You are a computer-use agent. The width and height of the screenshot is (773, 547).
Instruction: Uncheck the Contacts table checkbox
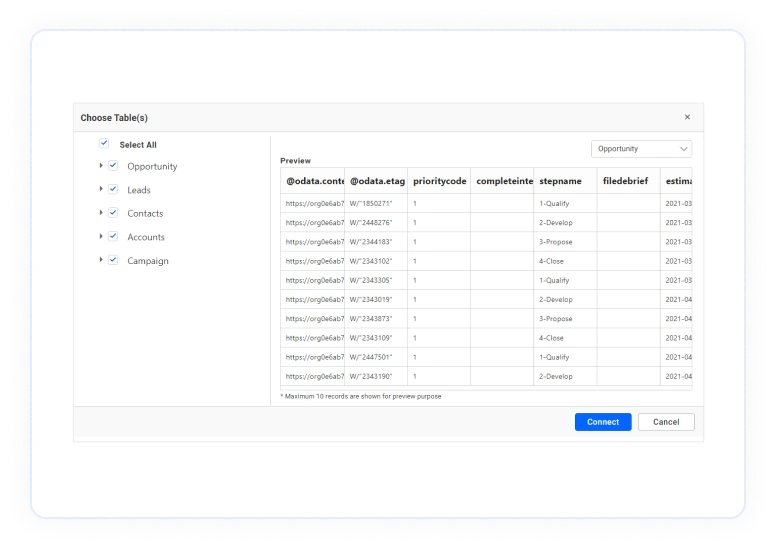click(113, 212)
